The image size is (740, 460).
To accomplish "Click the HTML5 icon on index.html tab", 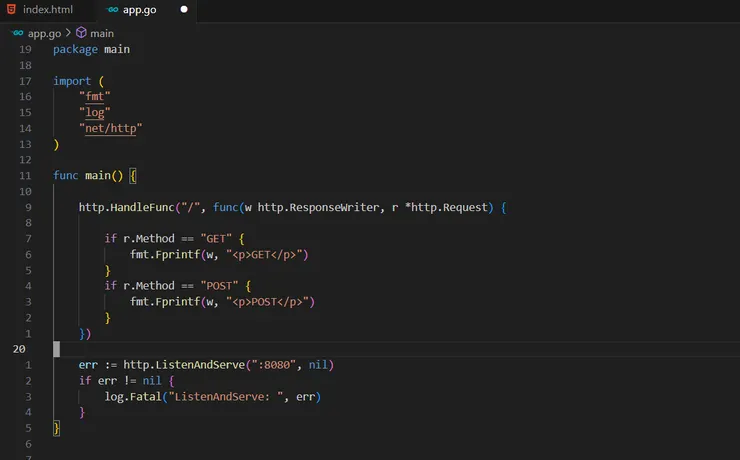I will coord(11,10).
